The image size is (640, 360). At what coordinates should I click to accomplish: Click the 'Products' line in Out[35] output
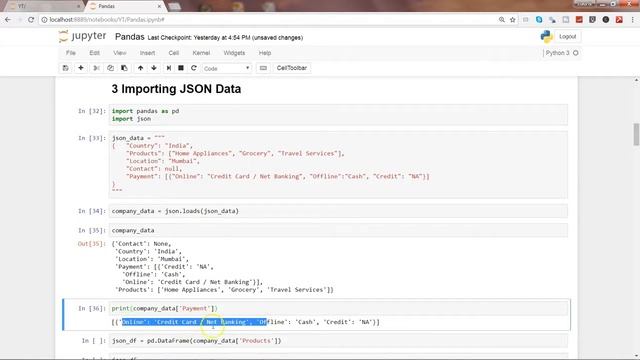coord(224,290)
